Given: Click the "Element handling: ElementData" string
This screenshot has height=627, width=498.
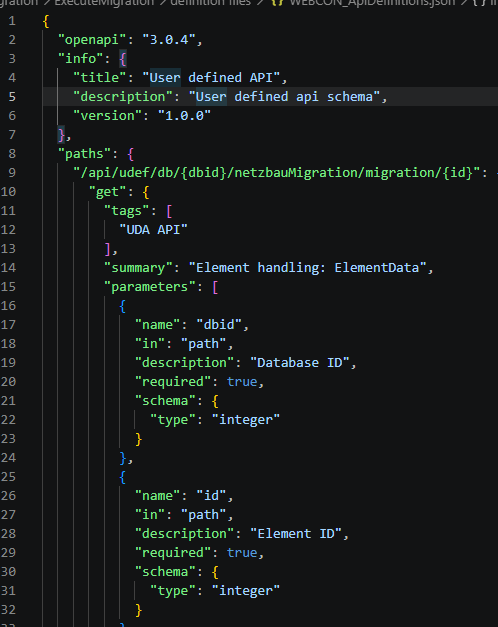Looking at the screenshot, I should coord(307,268).
